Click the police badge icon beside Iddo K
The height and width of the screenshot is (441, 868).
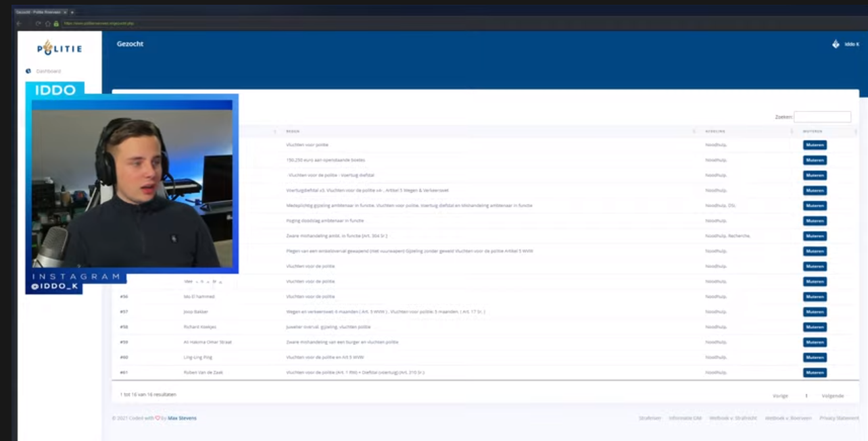[x=836, y=44]
